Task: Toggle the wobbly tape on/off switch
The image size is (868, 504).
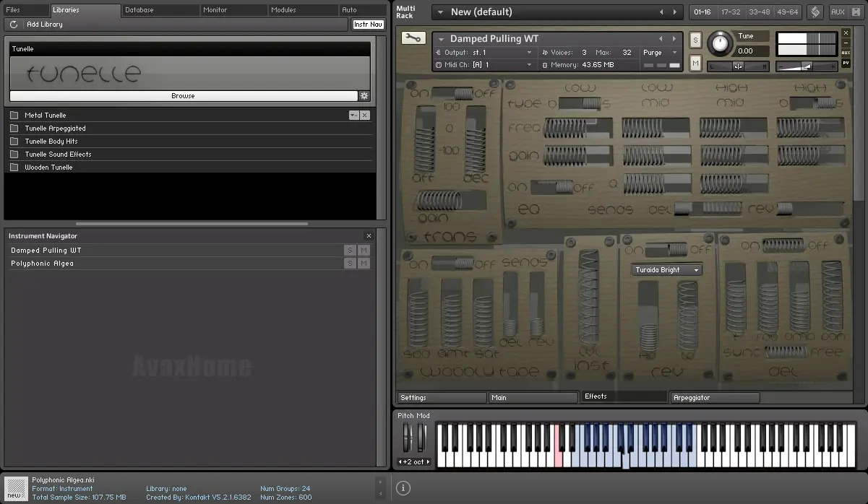Action: 452,264
